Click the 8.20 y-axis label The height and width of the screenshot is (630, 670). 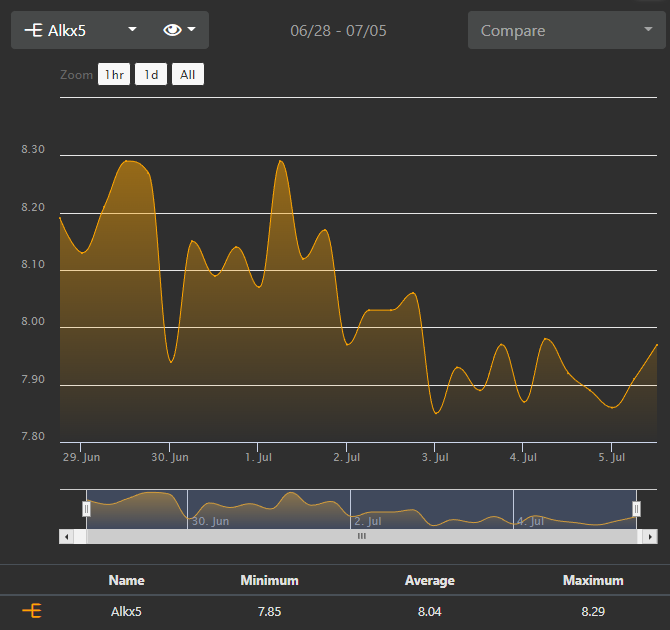coord(33,207)
